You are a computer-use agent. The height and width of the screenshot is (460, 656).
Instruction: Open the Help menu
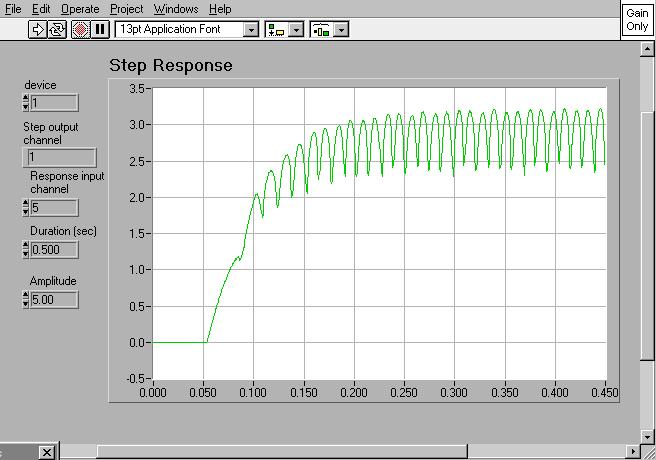coord(220,9)
